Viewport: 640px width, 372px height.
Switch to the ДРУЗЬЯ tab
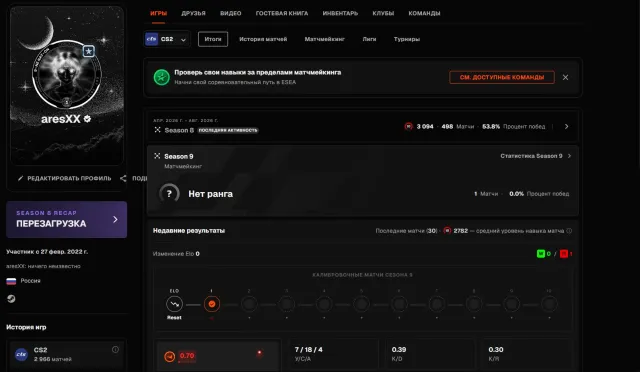click(x=193, y=13)
